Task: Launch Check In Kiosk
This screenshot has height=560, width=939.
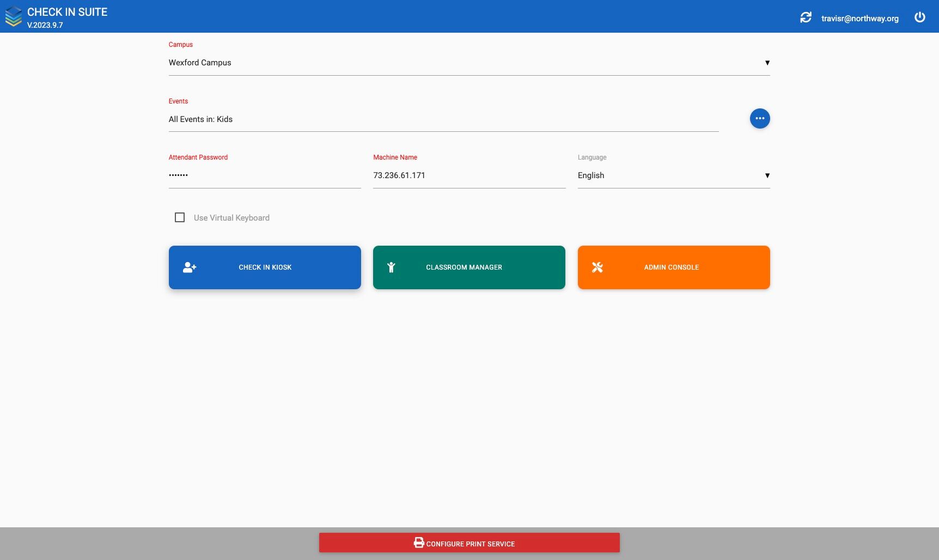Action: click(265, 267)
